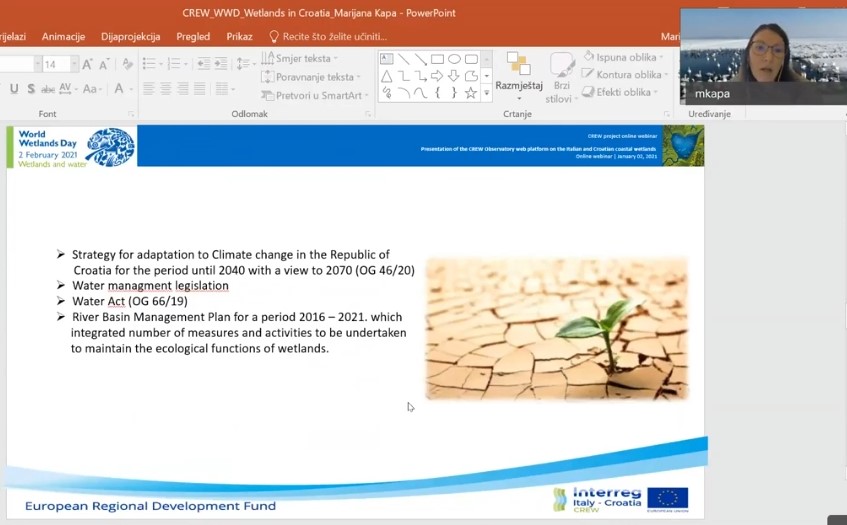The width and height of the screenshot is (847, 525).
Task: Expand the shapes gallery more arrow
Action: pos(487,93)
